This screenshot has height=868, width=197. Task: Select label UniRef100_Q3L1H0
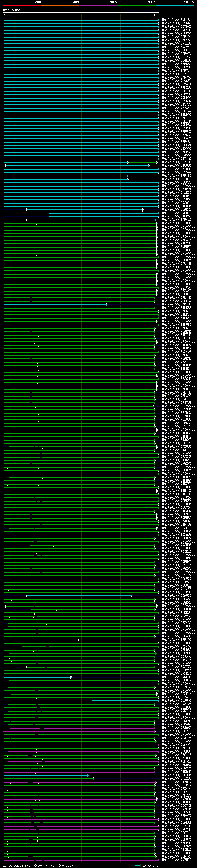(177, 121)
